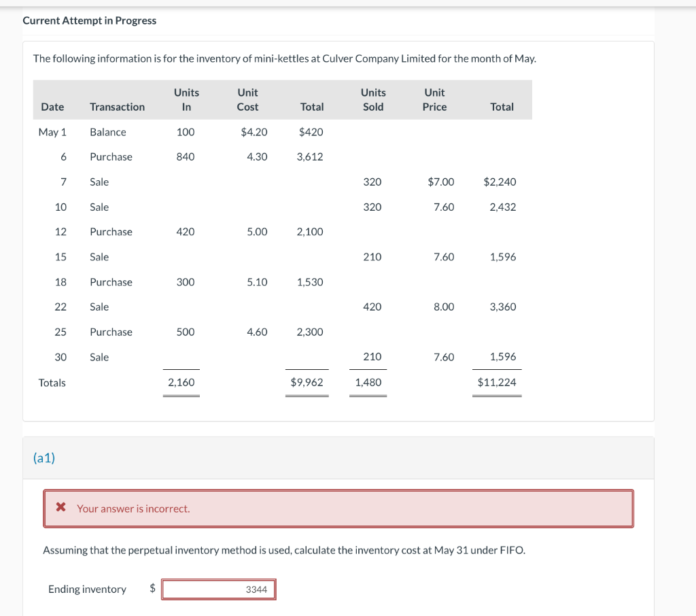The width and height of the screenshot is (696, 616).
Task: Click the Unit Price column header
Action: click(434, 99)
